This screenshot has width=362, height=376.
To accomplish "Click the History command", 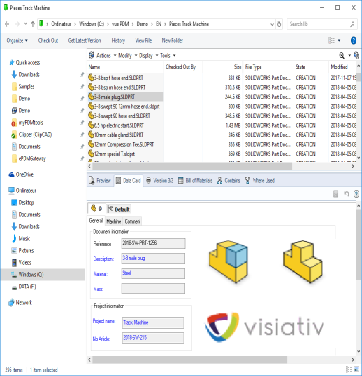I will (x=118, y=41).
